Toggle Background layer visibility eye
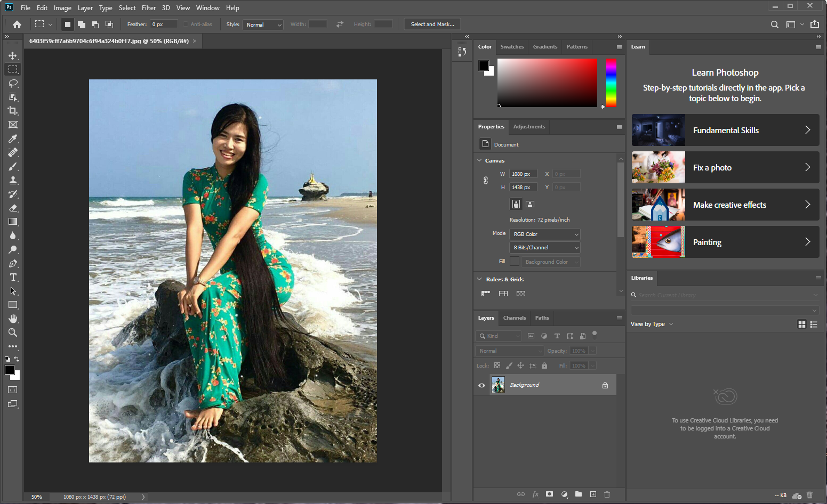Viewport: 827px width, 504px height. pyautogui.click(x=481, y=385)
